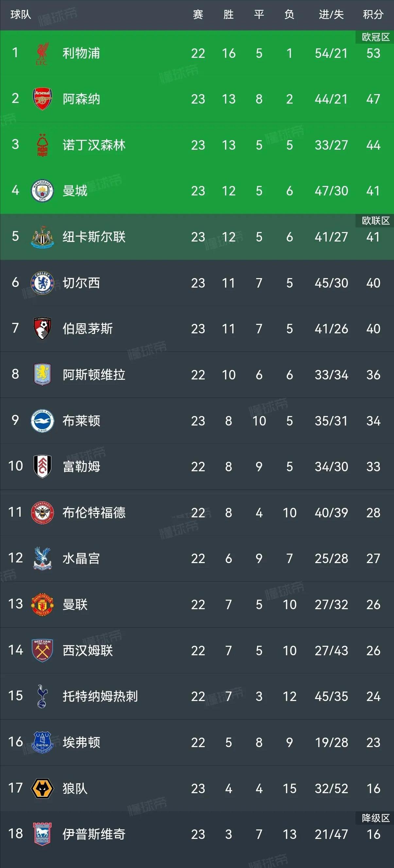Click the Nottingham Forest tree logo
The width and height of the screenshot is (394, 868).
pos(42,145)
